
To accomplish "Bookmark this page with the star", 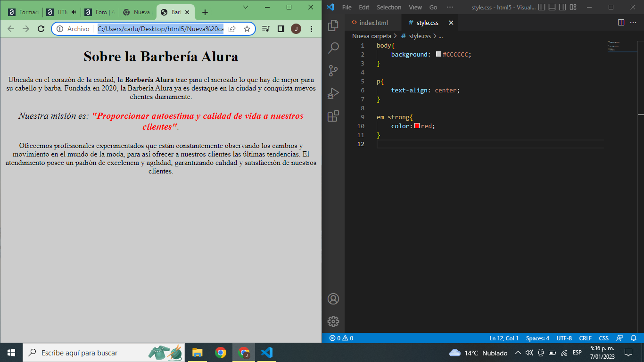I will tap(247, 29).
